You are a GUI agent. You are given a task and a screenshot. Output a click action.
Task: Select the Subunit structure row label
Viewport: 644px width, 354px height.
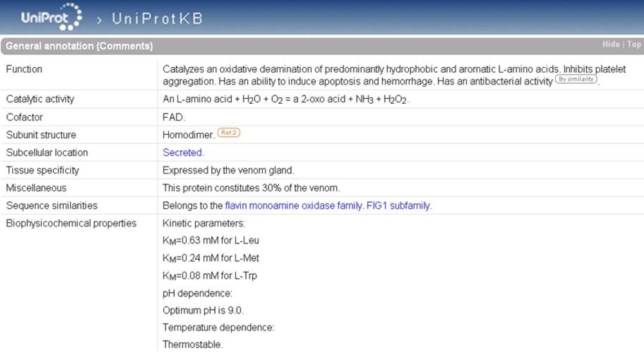[41, 135]
